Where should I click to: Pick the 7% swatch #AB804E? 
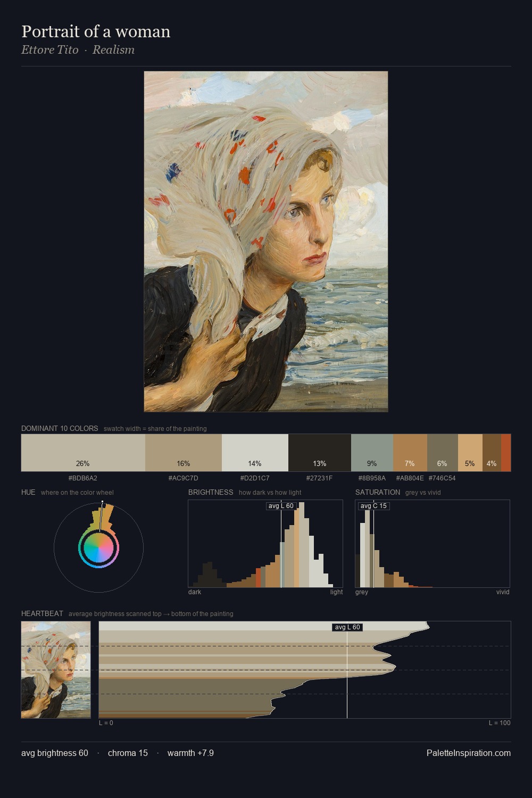410,453
